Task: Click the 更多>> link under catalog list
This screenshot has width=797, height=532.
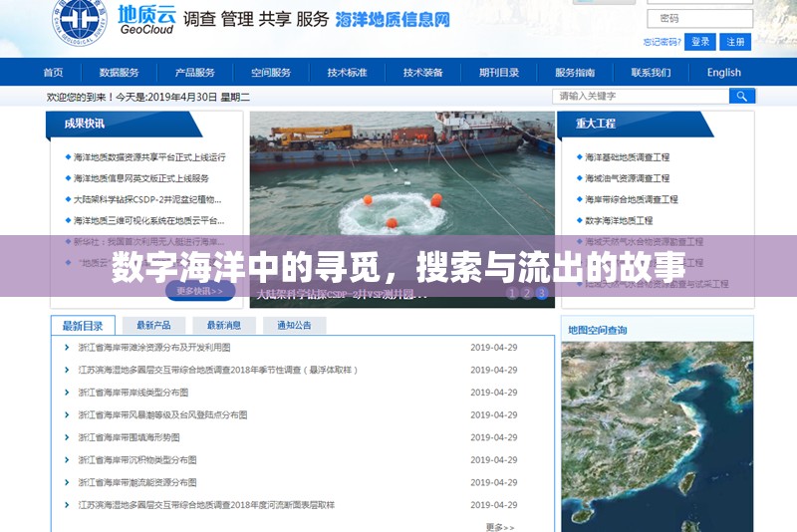Action: pyautogui.click(x=500, y=527)
